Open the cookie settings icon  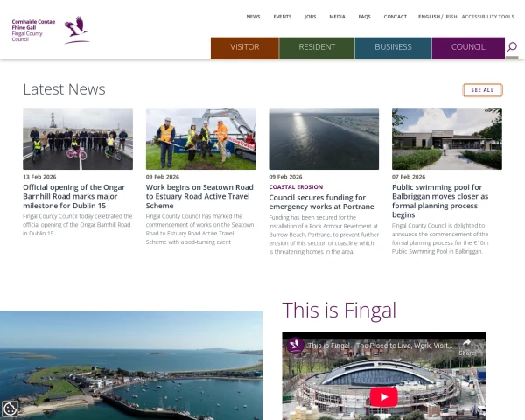coord(10,409)
